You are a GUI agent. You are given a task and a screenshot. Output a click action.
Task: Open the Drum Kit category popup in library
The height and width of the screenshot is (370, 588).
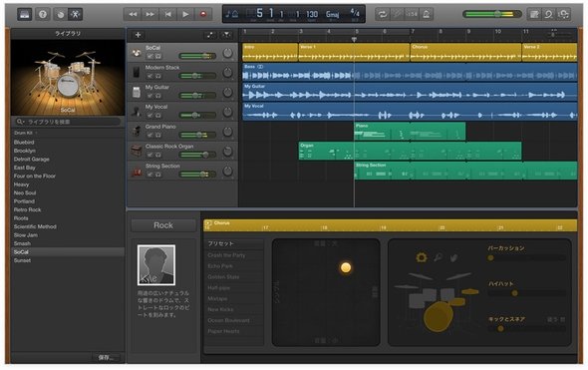click(26, 133)
